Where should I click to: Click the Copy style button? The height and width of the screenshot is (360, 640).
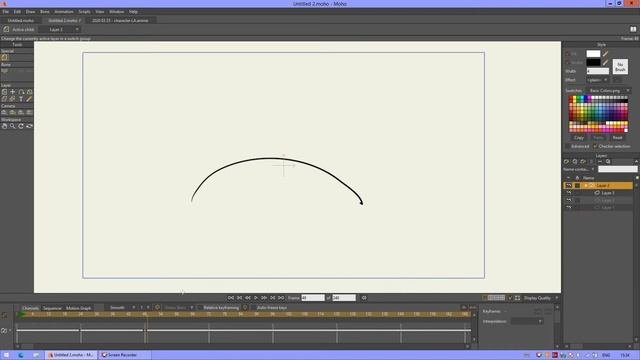click(579, 138)
